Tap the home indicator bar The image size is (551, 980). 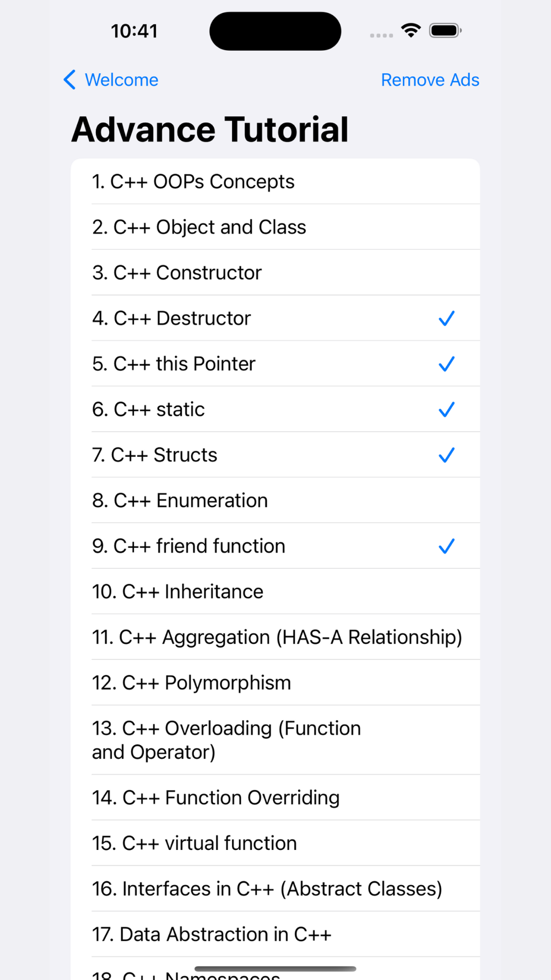[275, 968]
